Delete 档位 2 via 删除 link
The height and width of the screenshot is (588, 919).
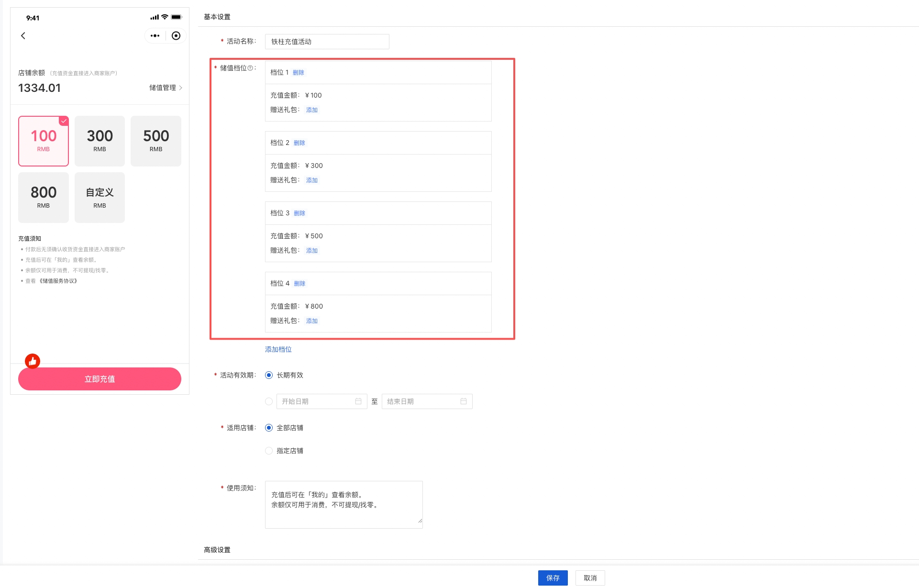click(299, 143)
